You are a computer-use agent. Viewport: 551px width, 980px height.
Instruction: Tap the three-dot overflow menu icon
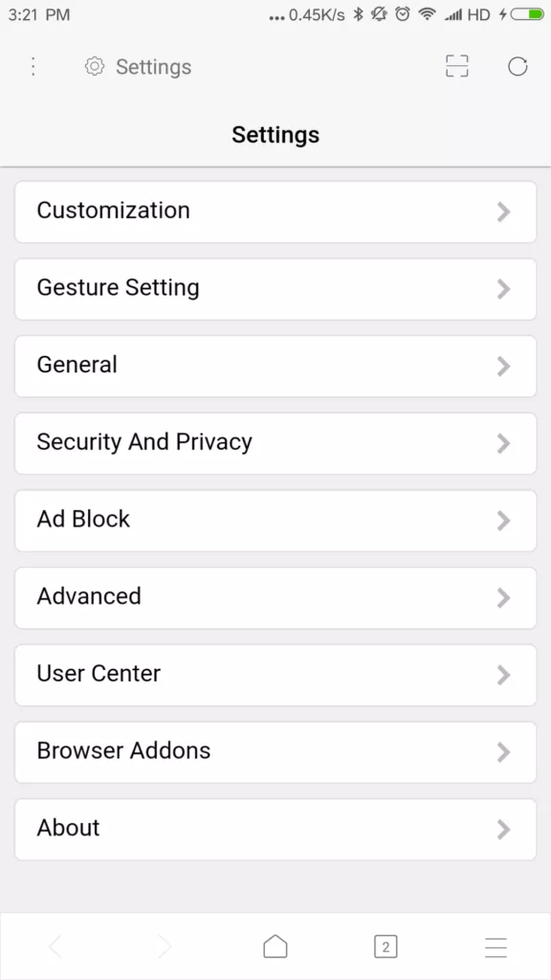click(33, 66)
